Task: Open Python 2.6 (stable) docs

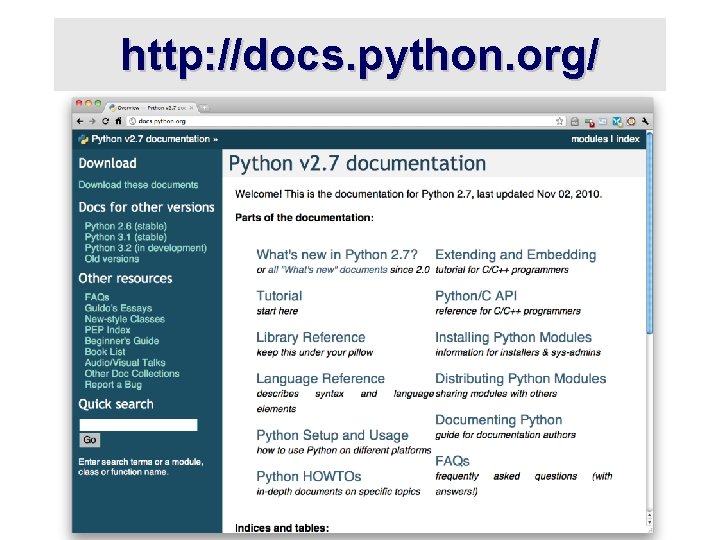Action: (125, 226)
